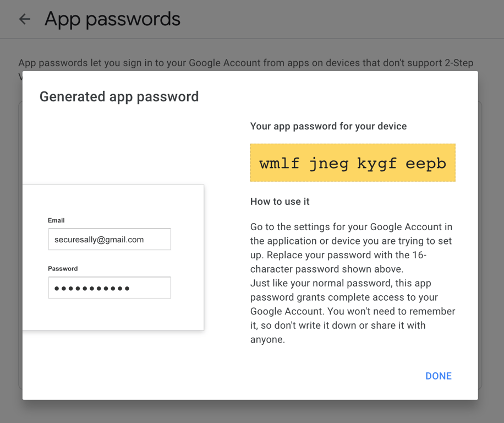
Task: Click the 'Generated app password' dialog heading
Action: (119, 97)
